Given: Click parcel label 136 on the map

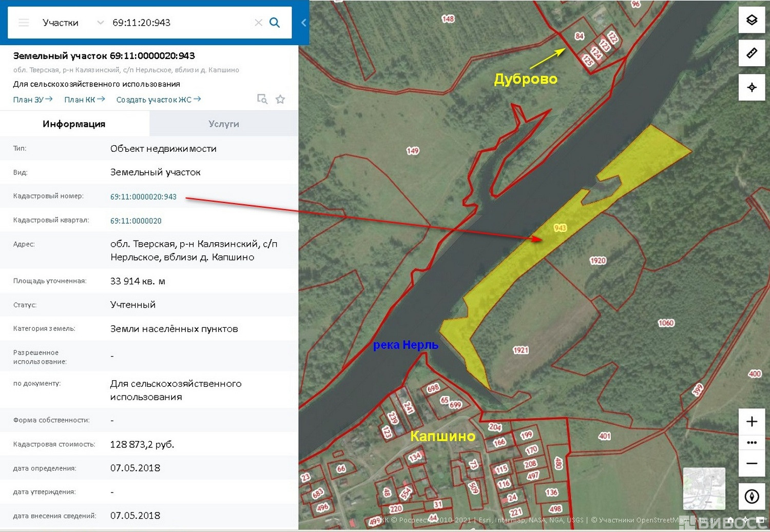Looking at the screenshot, I should [551, 492].
